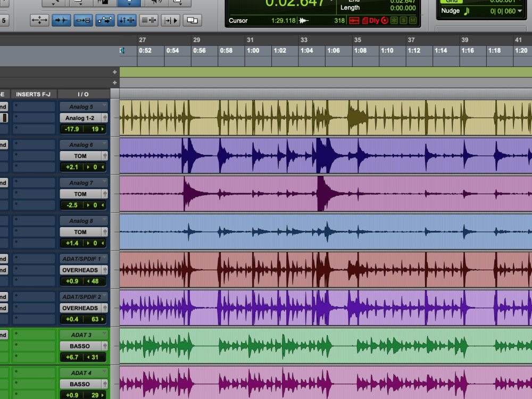Click first insert slot on Analog 5 track
Image resolution: width=532 pixels, height=399 pixels.
[34, 106]
